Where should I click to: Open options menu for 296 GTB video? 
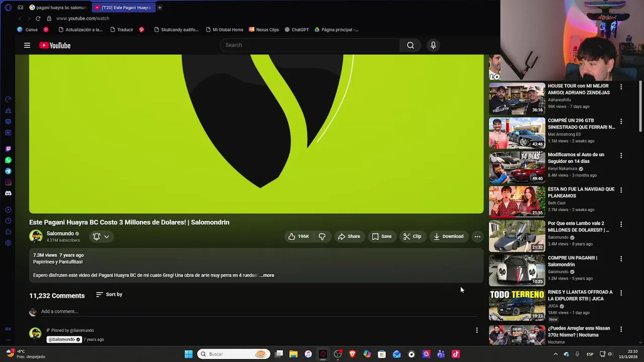(621, 121)
